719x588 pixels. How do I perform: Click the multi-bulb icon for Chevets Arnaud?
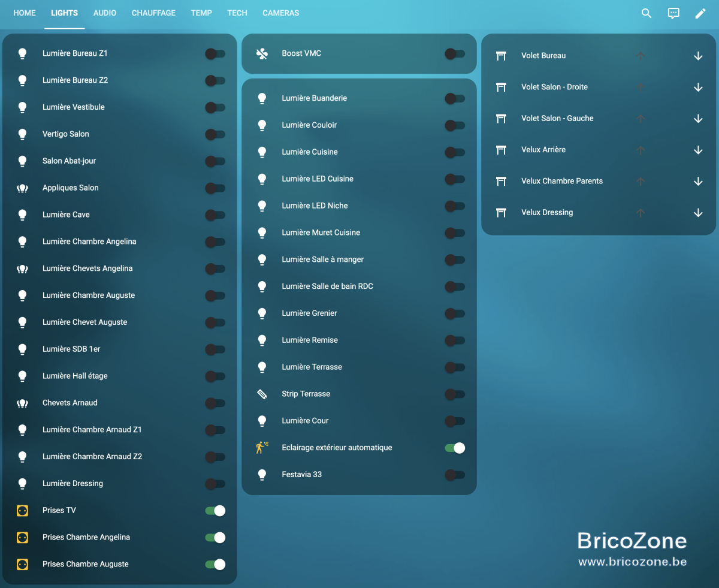click(x=22, y=403)
